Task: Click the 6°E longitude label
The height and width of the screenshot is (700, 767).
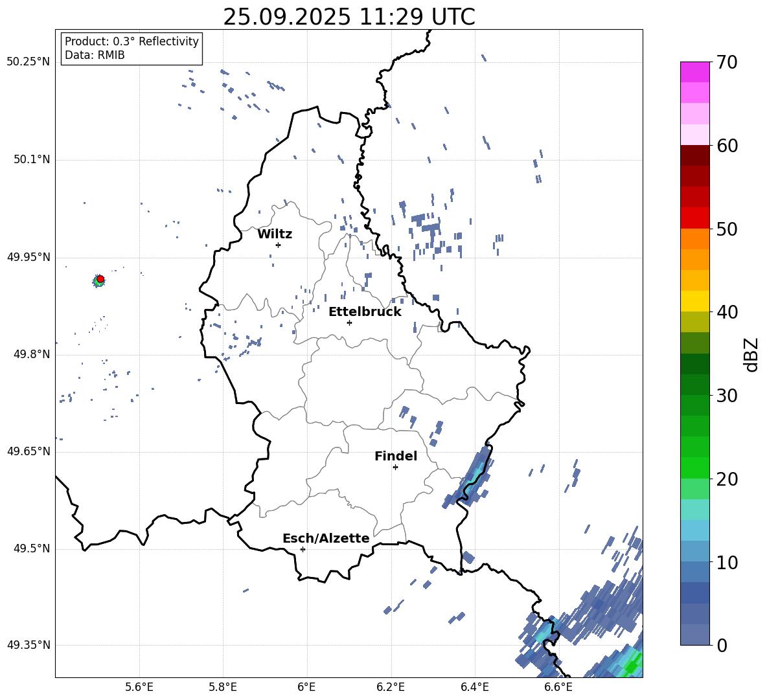Action: click(x=306, y=687)
